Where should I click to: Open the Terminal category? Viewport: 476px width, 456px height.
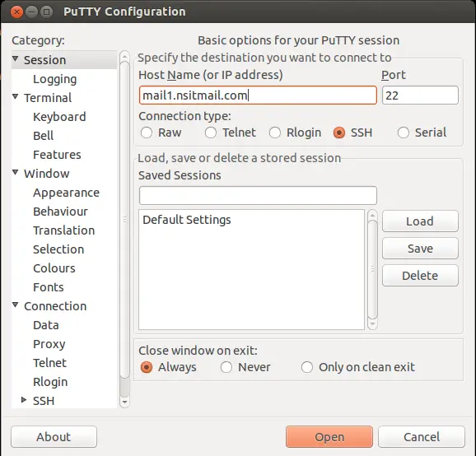[x=48, y=98]
